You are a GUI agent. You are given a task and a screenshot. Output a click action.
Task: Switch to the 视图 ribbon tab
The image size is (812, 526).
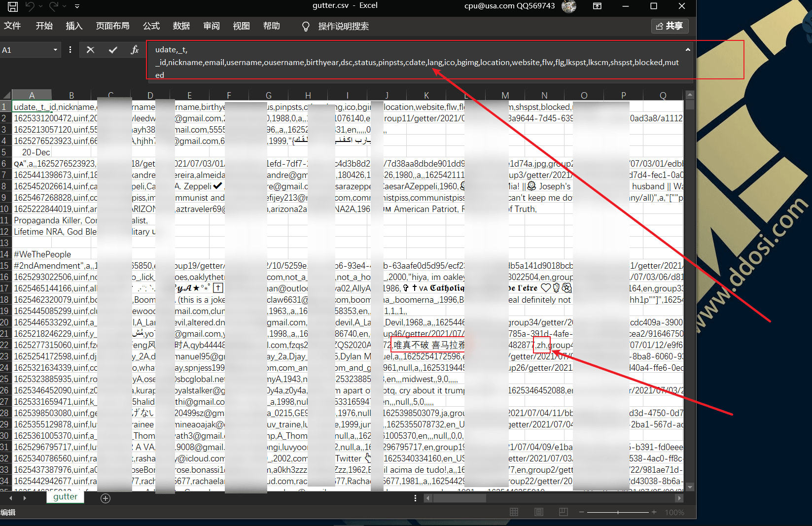point(241,26)
